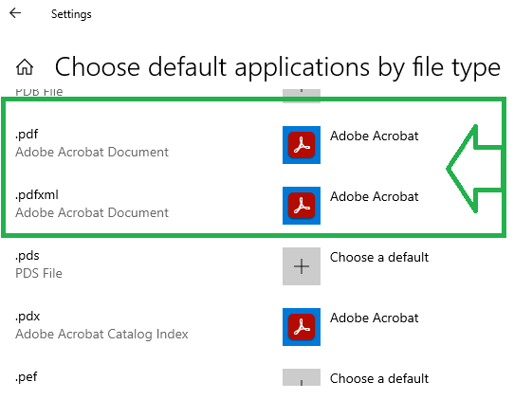Select Adobe Acrobat label next to .pdx

[375, 318]
